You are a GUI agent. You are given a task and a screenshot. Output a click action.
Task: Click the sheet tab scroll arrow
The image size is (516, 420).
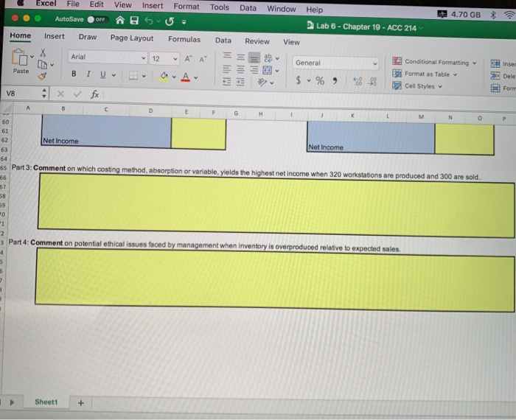point(13,402)
